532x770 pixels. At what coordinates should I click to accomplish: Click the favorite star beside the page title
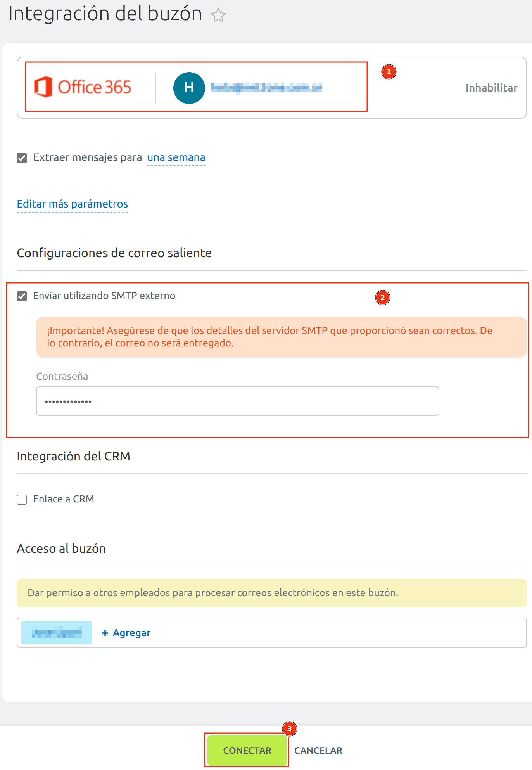tap(218, 15)
